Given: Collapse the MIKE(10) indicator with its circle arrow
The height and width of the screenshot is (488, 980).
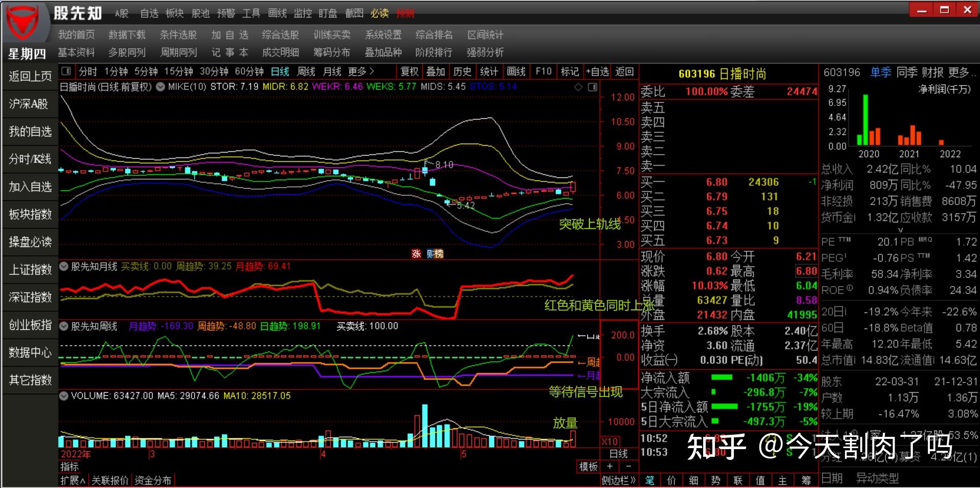Looking at the screenshot, I should tap(160, 87).
